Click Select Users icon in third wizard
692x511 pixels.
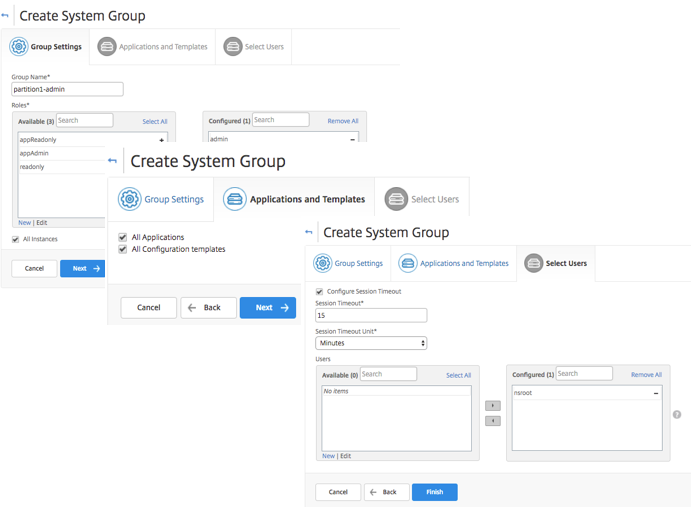(534, 263)
